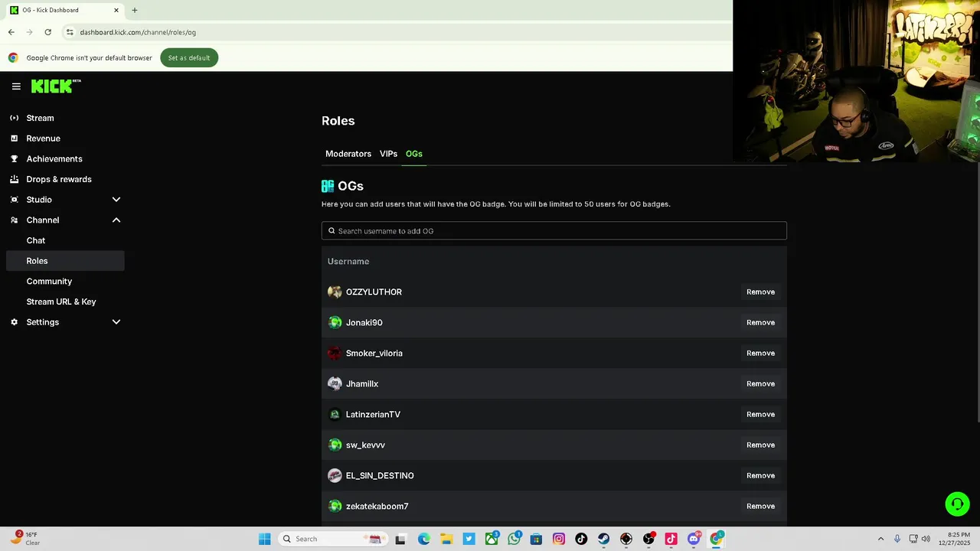980x551 pixels.
Task: Click the zekatekaboom7 avatar
Action: 335,506
